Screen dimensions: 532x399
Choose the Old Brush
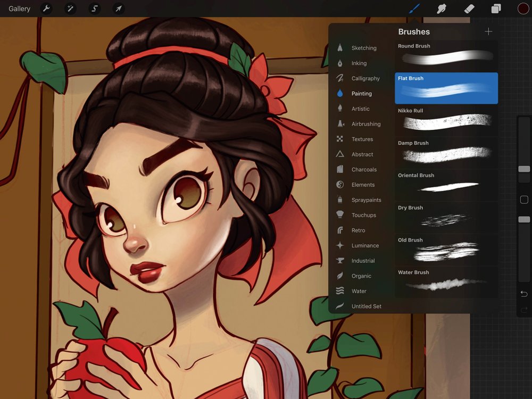(x=446, y=250)
